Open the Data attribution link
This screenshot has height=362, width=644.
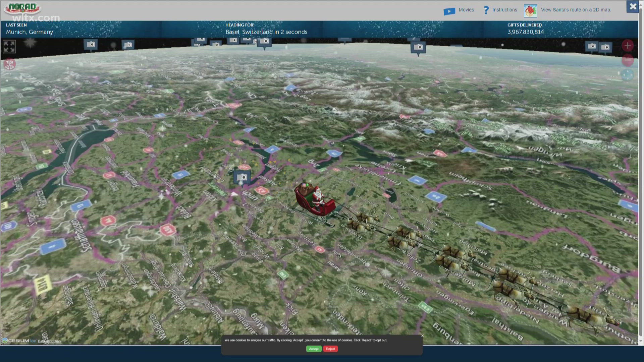pyautogui.click(x=49, y=341)
